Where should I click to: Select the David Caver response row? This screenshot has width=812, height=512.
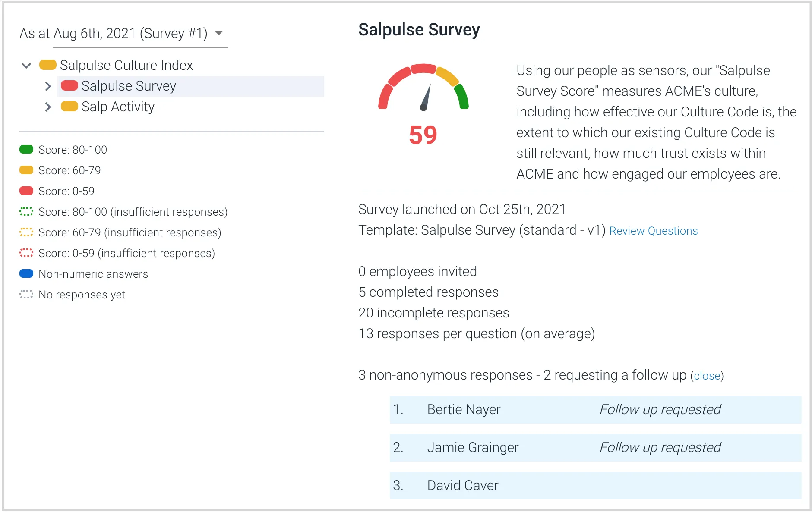[595, 486]
